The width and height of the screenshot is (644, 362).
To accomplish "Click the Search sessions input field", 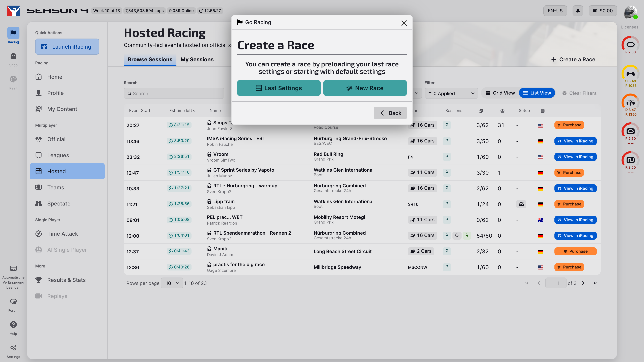I will point(174,94).
